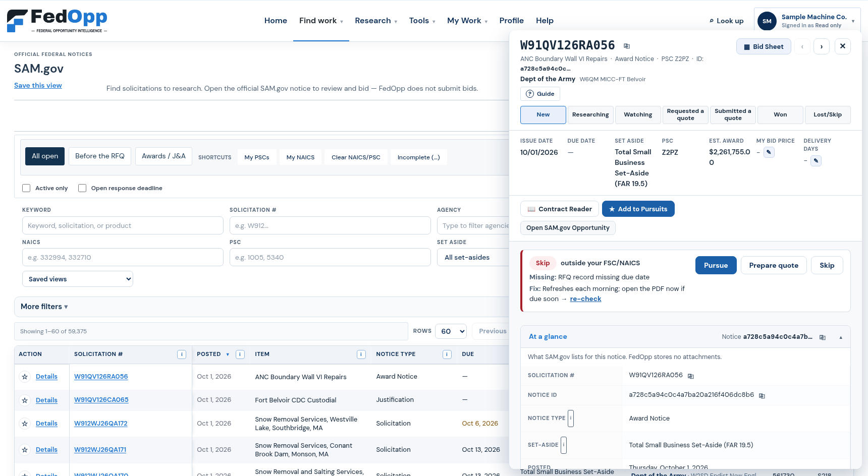This screenshot has height=476, width=868.
Task: Open the Bid Sheet
Action: 764,46
